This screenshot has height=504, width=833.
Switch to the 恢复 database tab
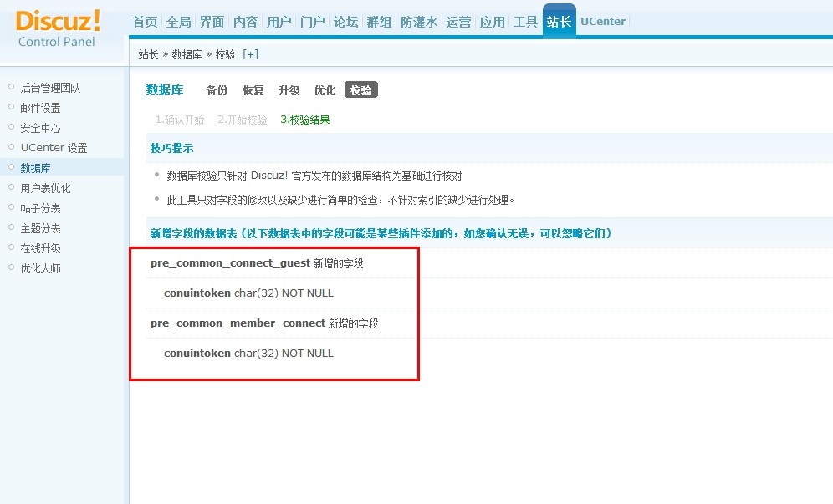tap(253, 90)
